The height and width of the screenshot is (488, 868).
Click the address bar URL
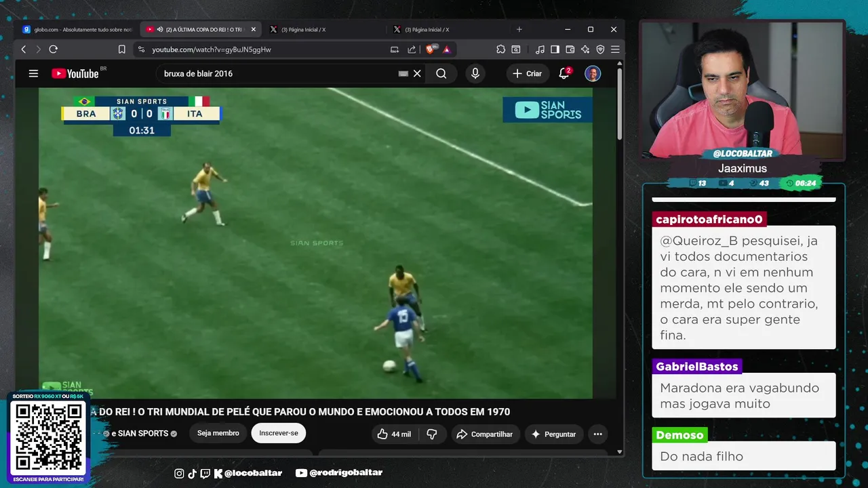click(212, 49)
